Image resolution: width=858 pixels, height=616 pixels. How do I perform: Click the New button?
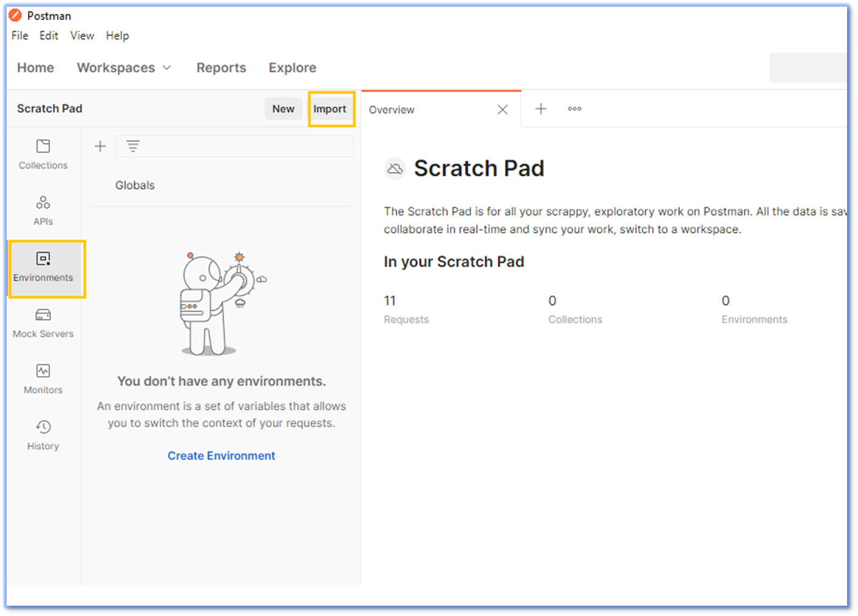tap(283, 109)
